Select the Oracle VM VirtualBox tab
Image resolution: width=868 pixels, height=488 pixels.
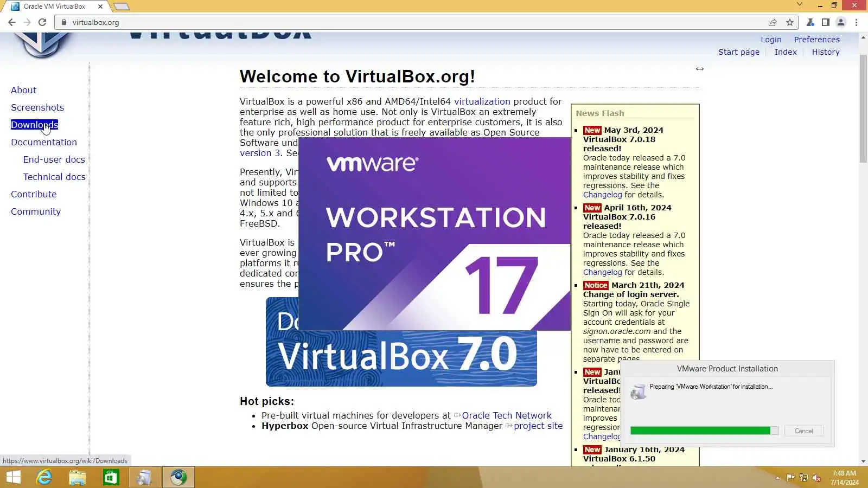54,7
